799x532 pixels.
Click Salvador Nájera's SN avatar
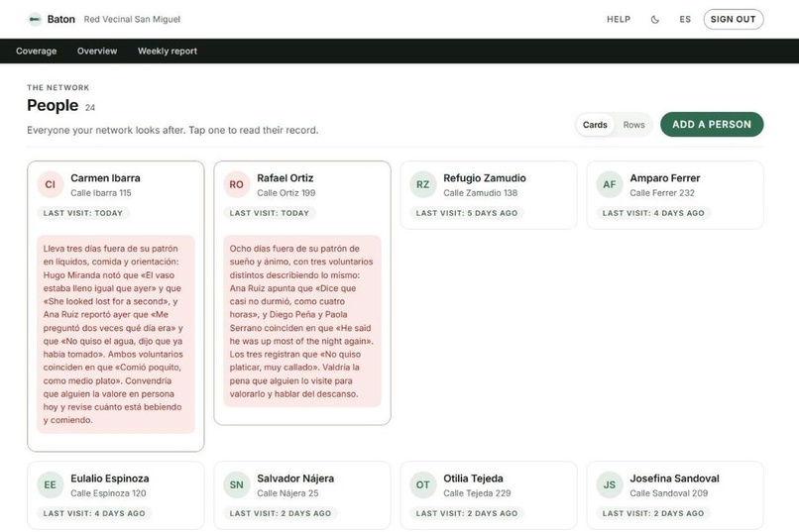[237, 484]
